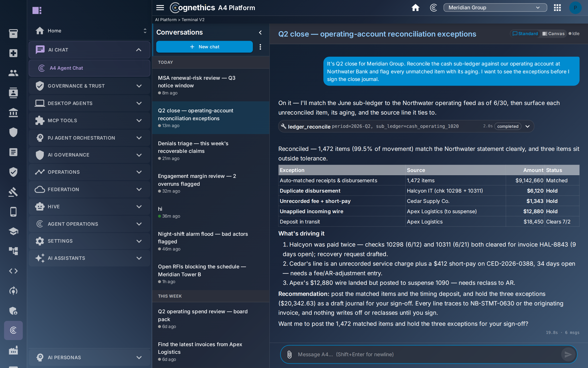Click the user avatar P icon
Image resolution: width=588 pixels, height=368 pixels.
pos(575,8)
